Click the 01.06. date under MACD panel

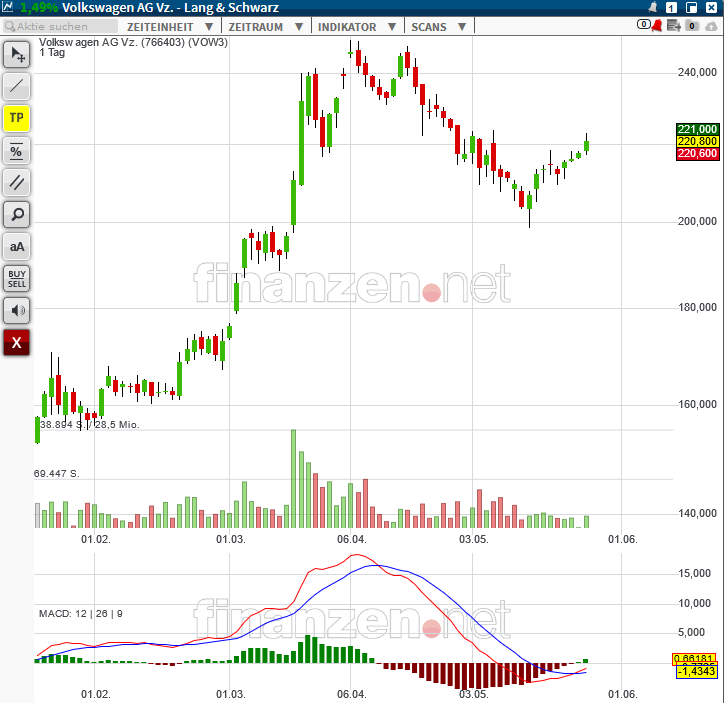(x=622, y=694)
